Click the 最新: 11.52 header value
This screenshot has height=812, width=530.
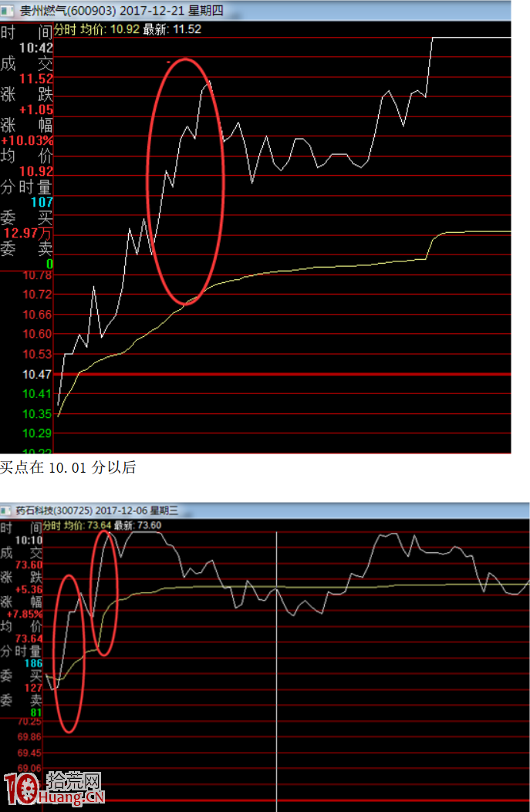click(172, 29)
